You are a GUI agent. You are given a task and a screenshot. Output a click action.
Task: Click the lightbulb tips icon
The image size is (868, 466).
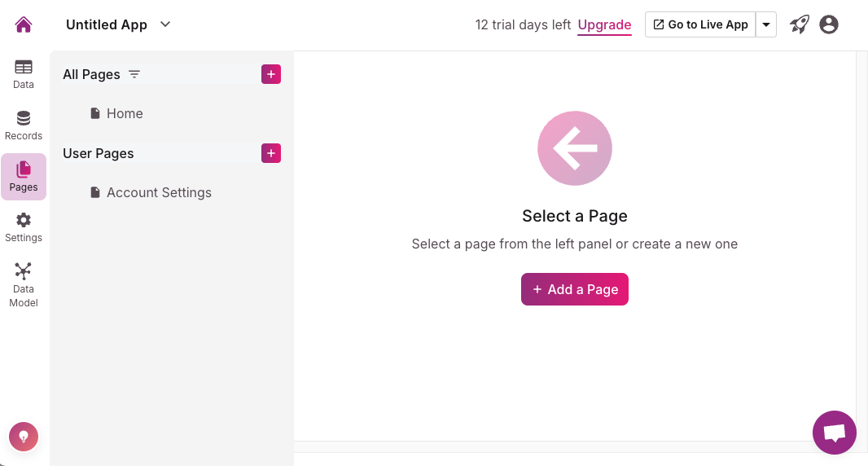(x=24, y=437)
